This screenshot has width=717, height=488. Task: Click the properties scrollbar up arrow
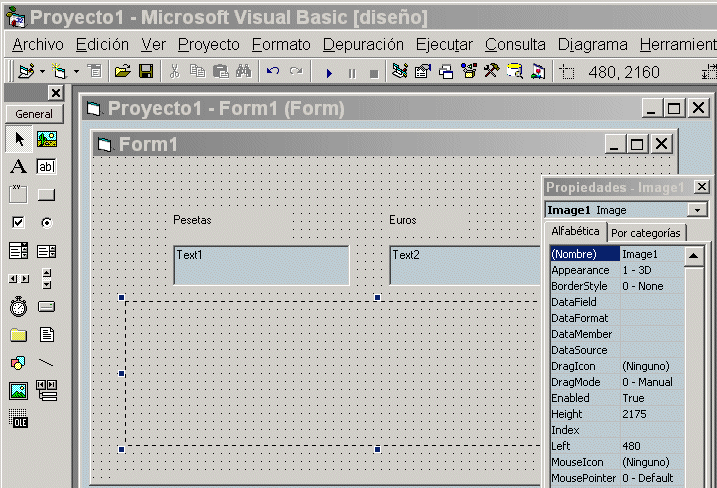coord(694,256)
